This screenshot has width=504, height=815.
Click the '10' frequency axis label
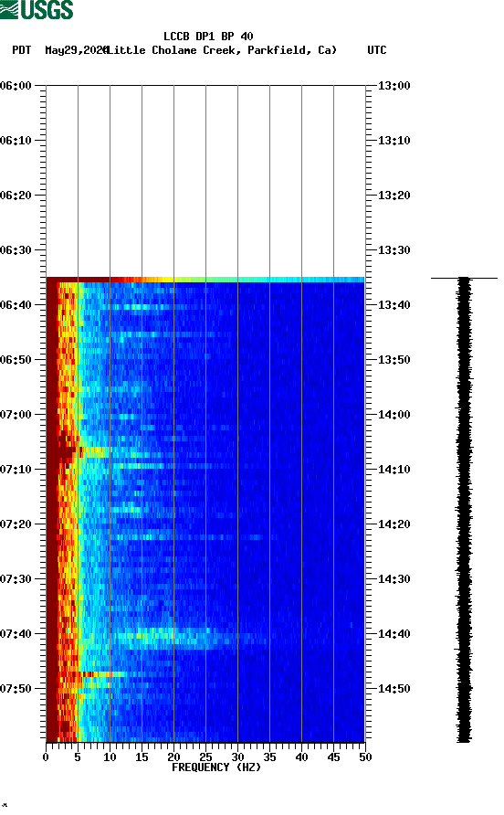(x=110, y=757)
